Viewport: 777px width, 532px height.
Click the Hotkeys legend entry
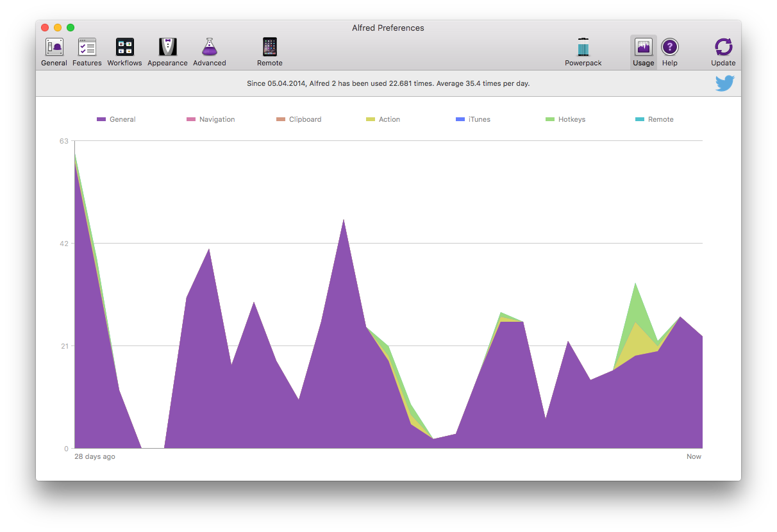pos(571,120)
